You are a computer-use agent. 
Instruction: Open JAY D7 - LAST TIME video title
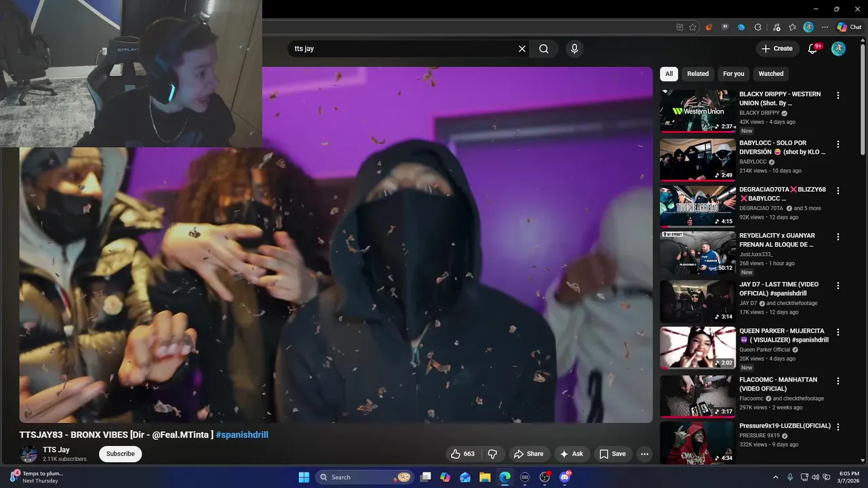click(778, 289)
